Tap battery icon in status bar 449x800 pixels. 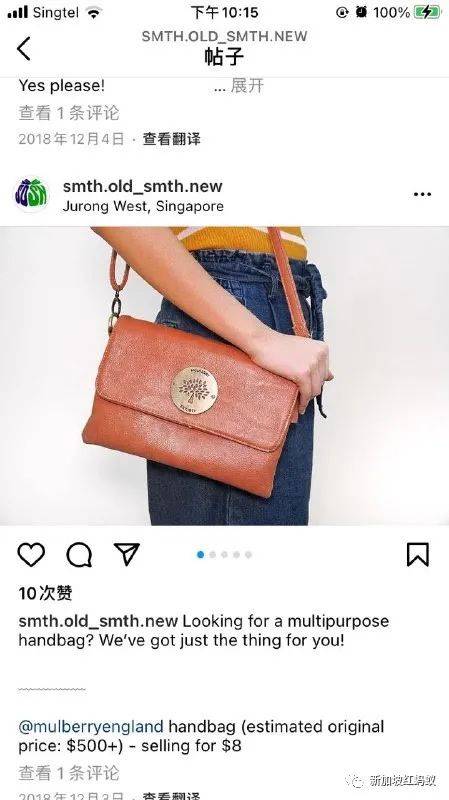427,12
